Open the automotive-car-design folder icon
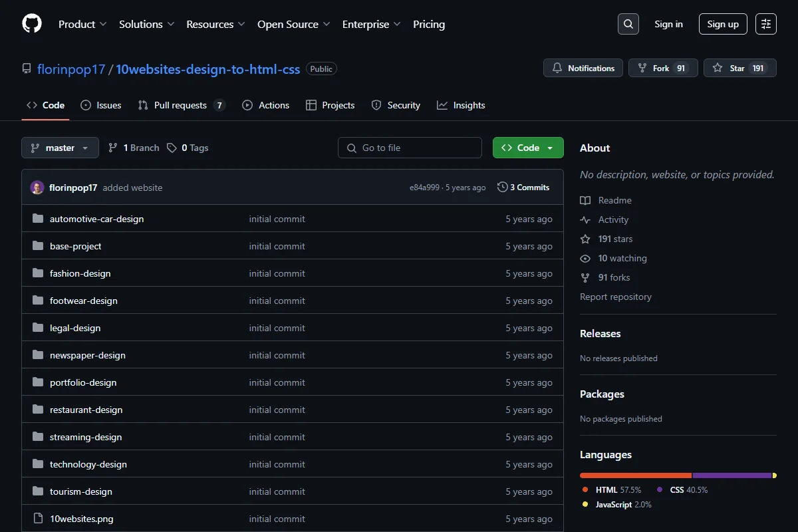The width and height of the screenshot is (798, 532). pyautogui.click(x=38, y=219)
